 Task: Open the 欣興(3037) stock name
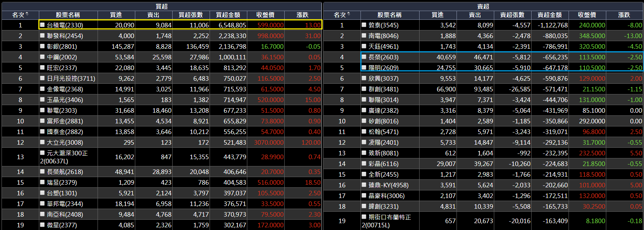(383, 78)
